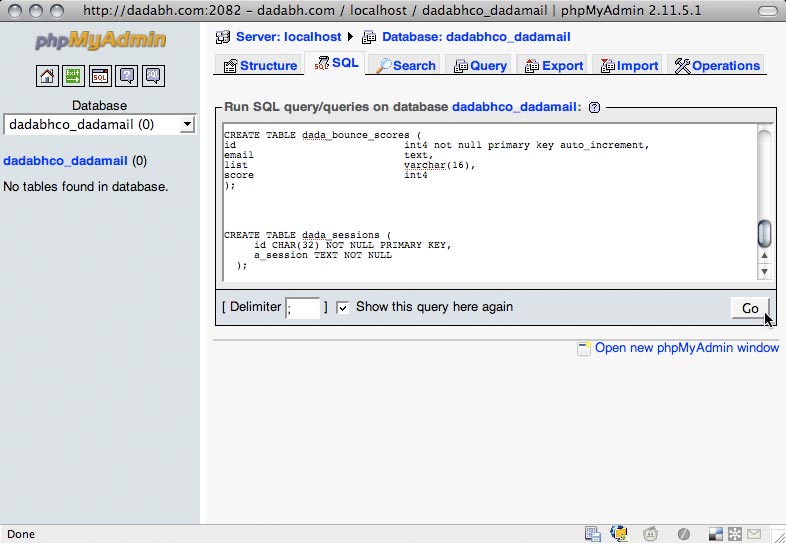Click the Go button
The image size is (786, 544).
[750, 308]
